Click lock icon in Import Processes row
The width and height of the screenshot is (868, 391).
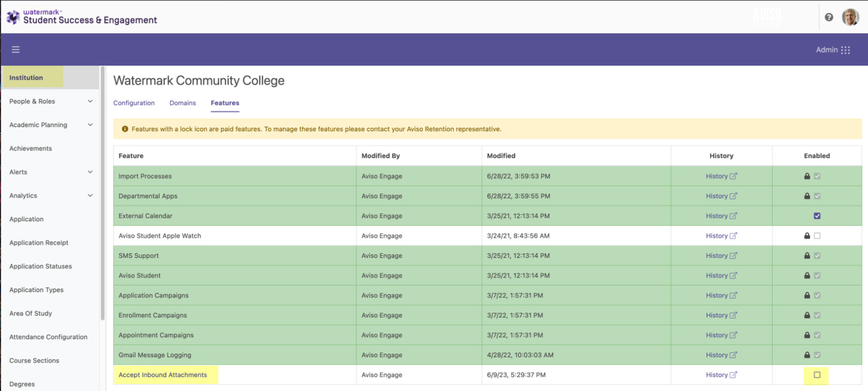pyautogui.click(x=807, y=176)
